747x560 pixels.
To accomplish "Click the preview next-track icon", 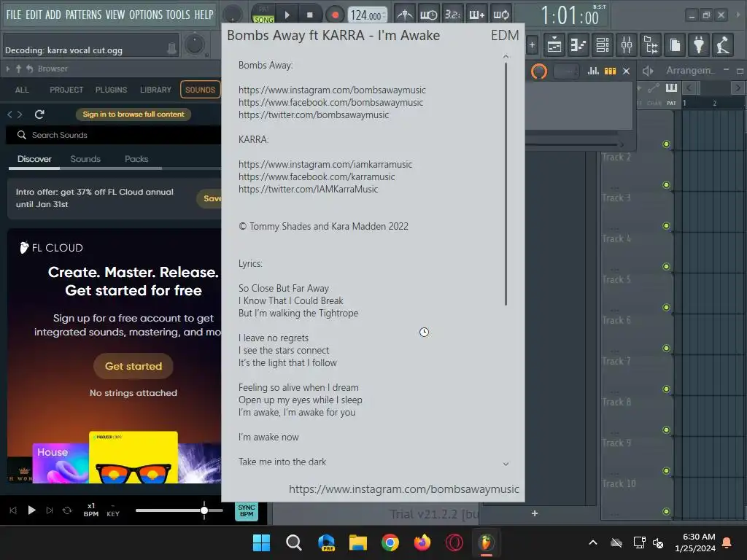I will coord(50,510).
